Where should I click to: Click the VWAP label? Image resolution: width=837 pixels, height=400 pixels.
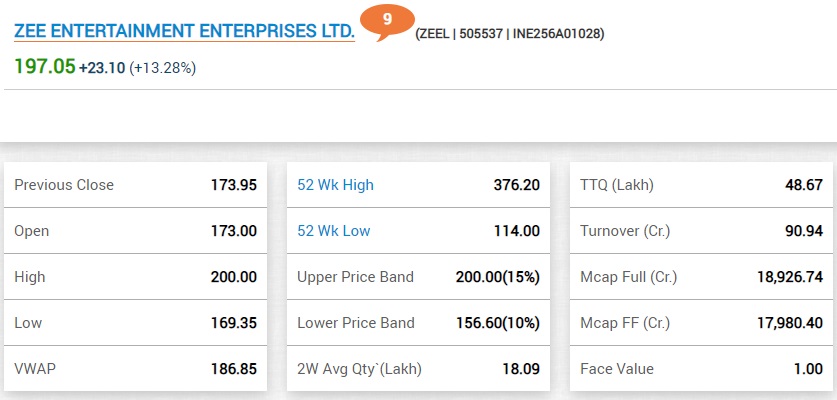point(35,369)
